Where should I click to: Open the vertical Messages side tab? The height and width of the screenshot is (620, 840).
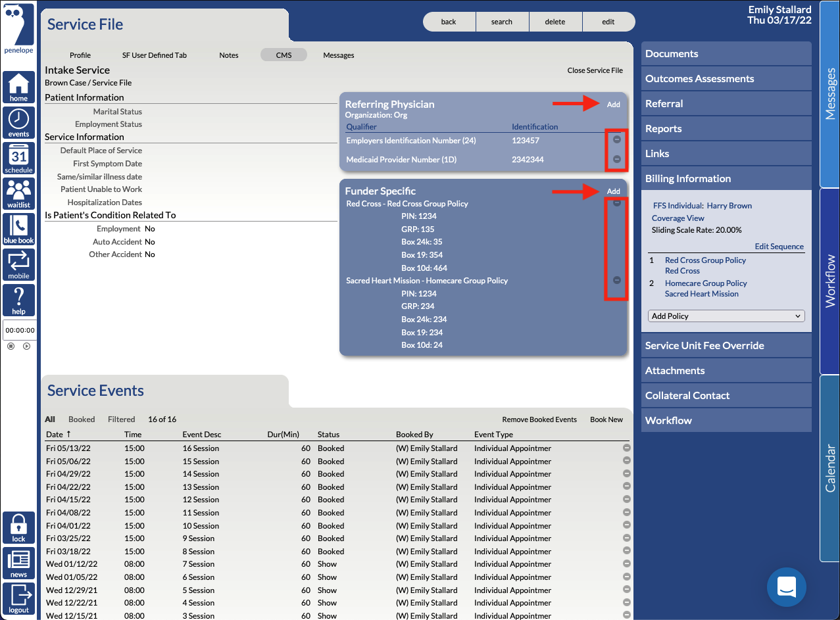point(829,94)
